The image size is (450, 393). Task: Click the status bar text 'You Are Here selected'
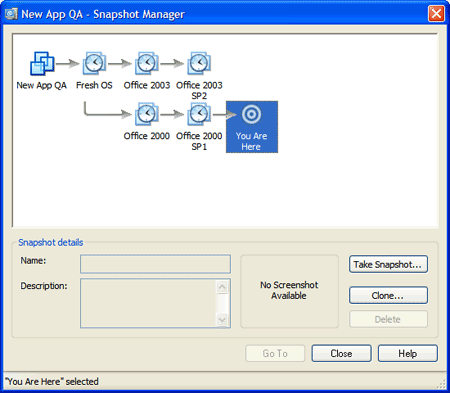point(52,381)
